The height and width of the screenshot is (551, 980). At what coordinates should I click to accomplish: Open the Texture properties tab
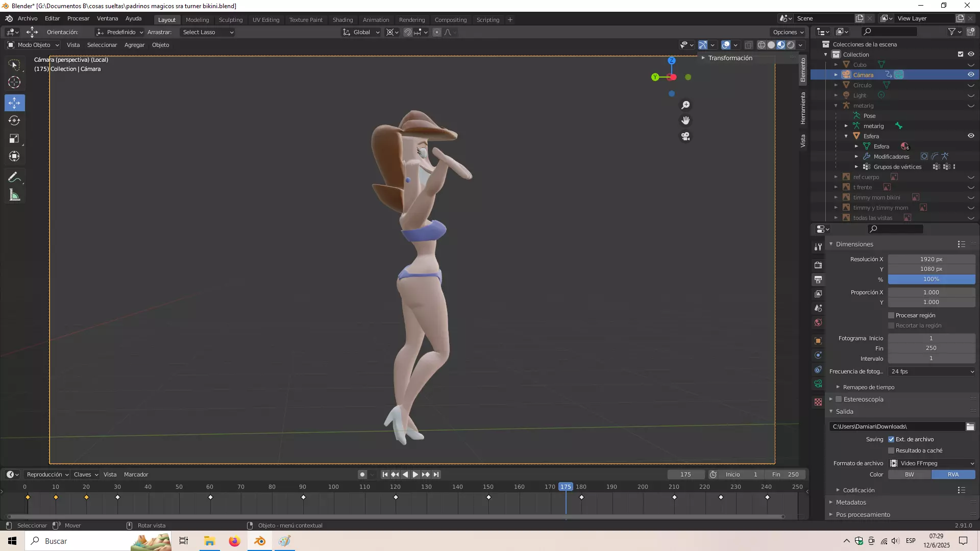[x=818, y=402]
